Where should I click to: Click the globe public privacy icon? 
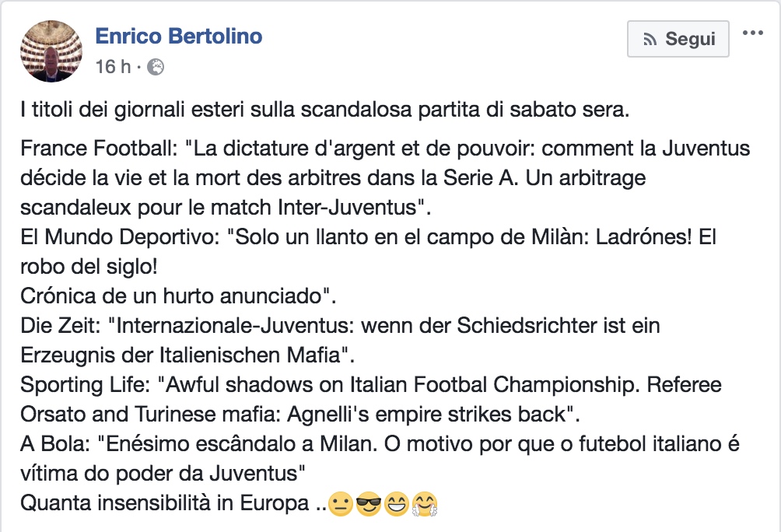pyautogui.click(x=156, y=68)
